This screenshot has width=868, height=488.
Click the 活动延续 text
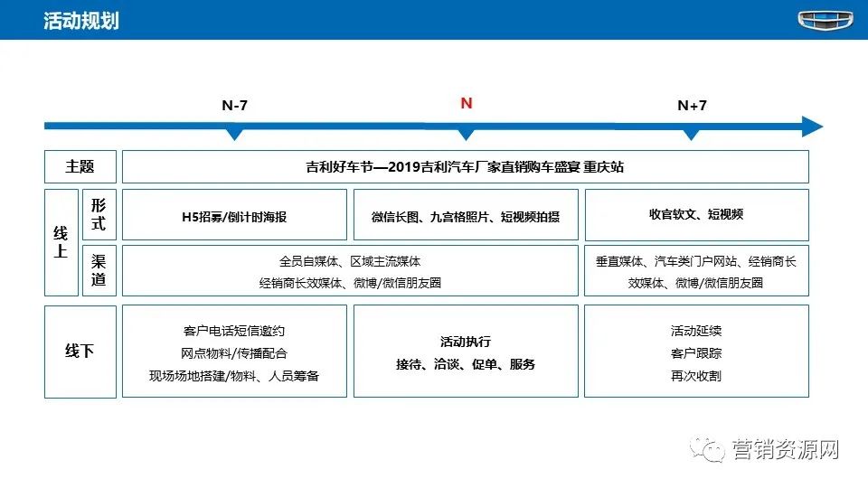coord(696,331)
